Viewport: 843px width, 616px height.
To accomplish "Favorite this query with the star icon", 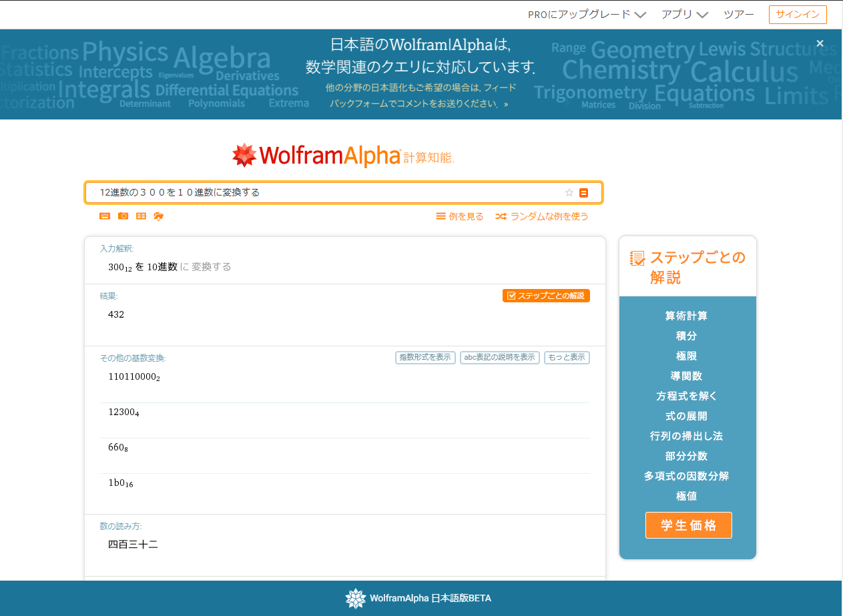I will [x=569, y=193].
